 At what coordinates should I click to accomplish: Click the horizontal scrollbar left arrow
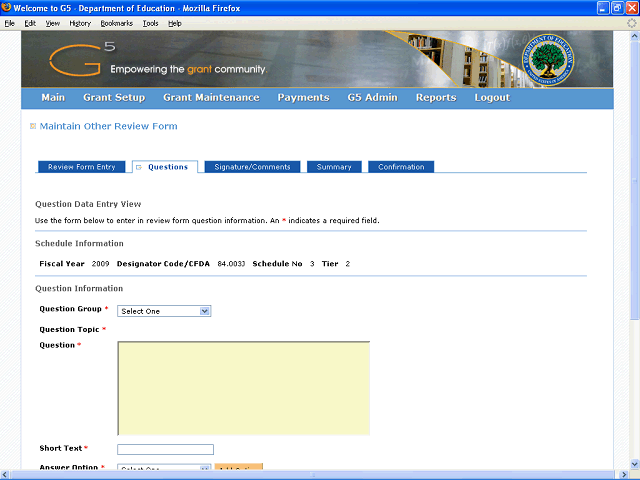pos(5,475)
